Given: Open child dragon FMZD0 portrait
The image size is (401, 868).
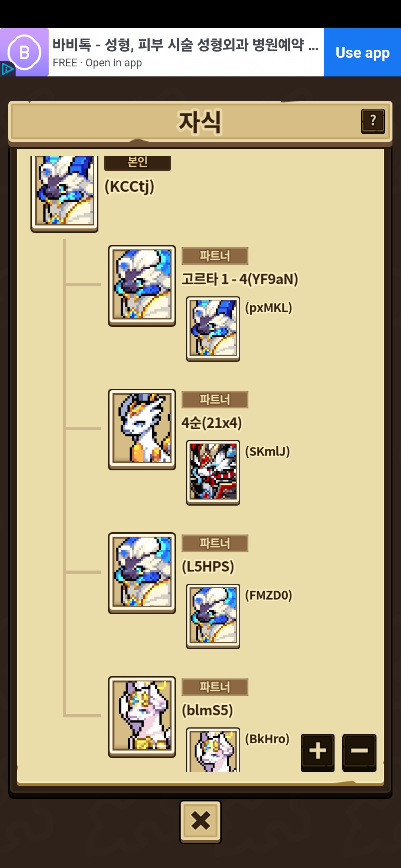Looking at the screenshot, I should pyautogui.click(x=213, y=616).
